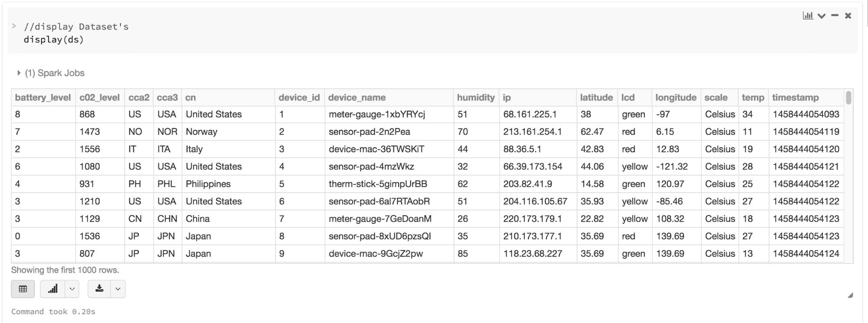Switch to table view button
This screenshot has height=323, width=868.
click(23, 289)
